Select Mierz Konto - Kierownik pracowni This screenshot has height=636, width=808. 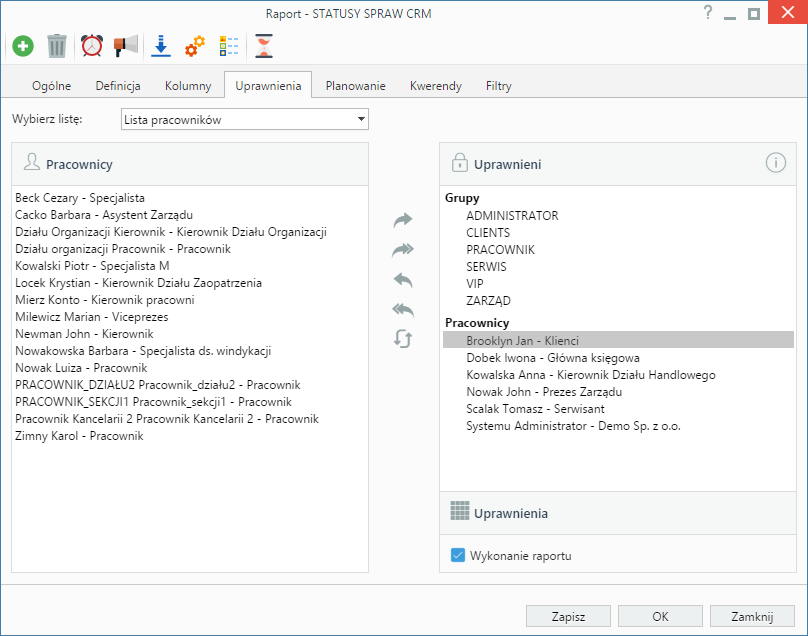coord(105,300)
